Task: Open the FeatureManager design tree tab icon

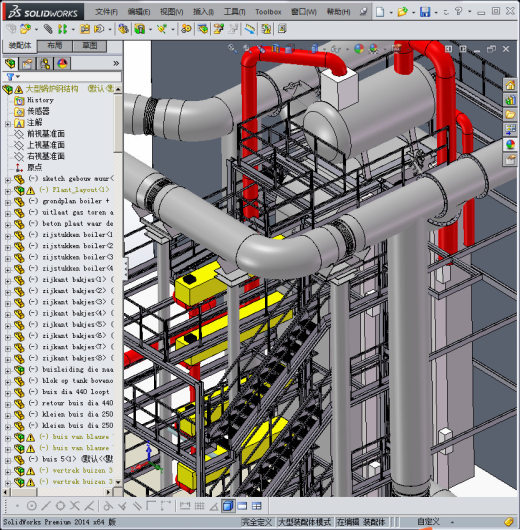Action: (x=10, y=63)
